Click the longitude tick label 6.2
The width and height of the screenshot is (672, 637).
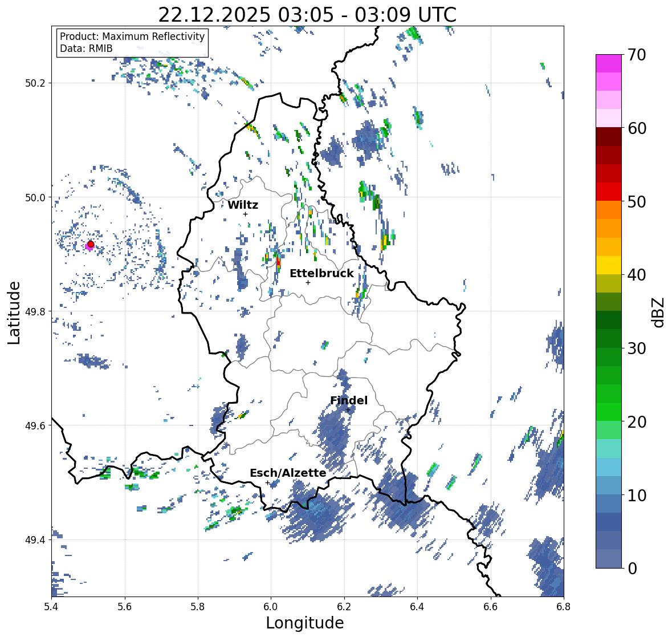pyautogui.click(x=344, y=607)
